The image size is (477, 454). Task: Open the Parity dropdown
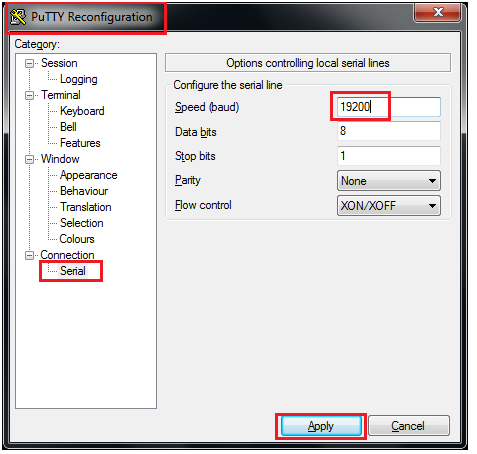[389, 181]
